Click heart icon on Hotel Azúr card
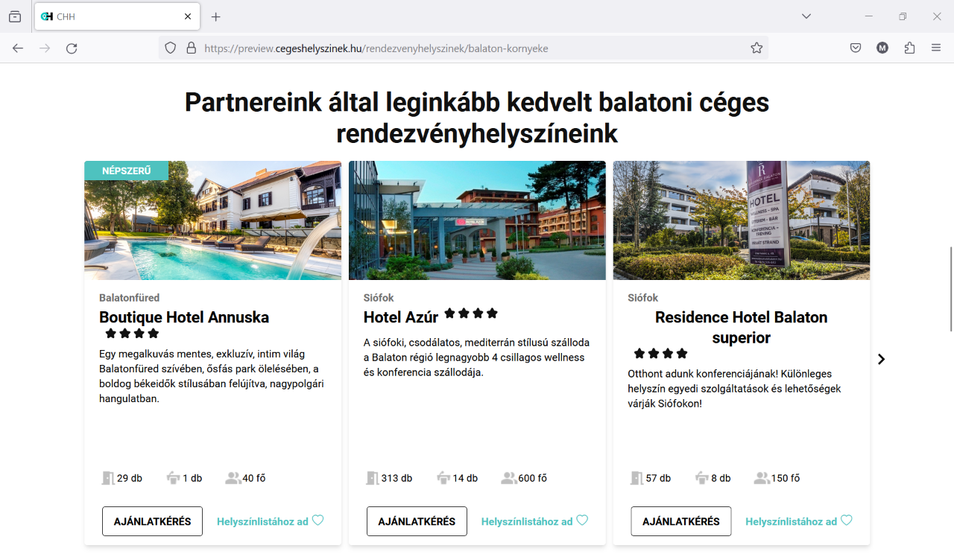954x560 pixels. tap(583, 521)
